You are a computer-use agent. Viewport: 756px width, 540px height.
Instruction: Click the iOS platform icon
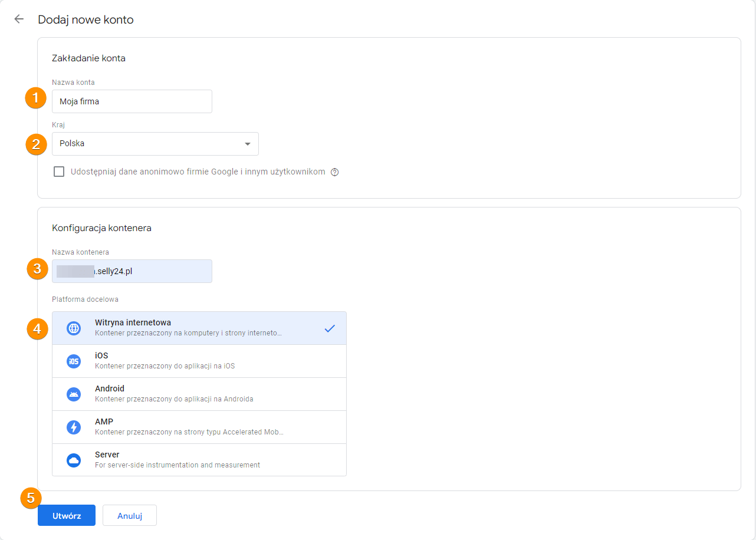pyautogui.click(x=74, y=361)
